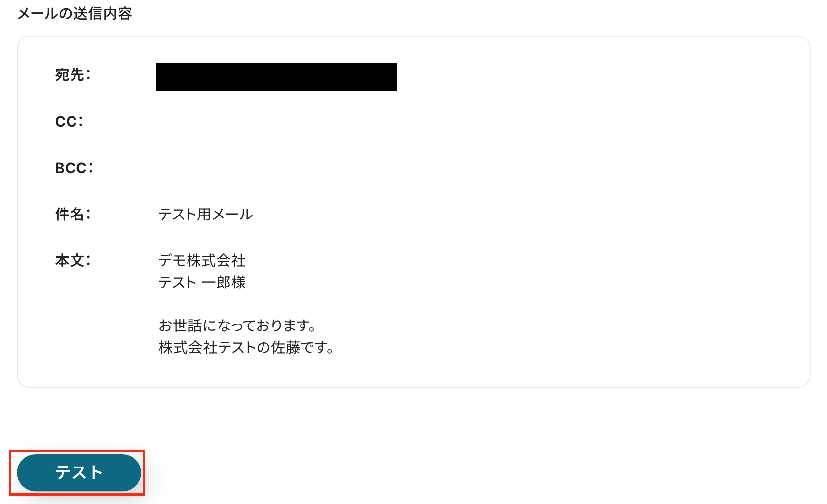Select the body line テスト 一郎様
The height and width of the screenshot is (504, 827).
202,282
